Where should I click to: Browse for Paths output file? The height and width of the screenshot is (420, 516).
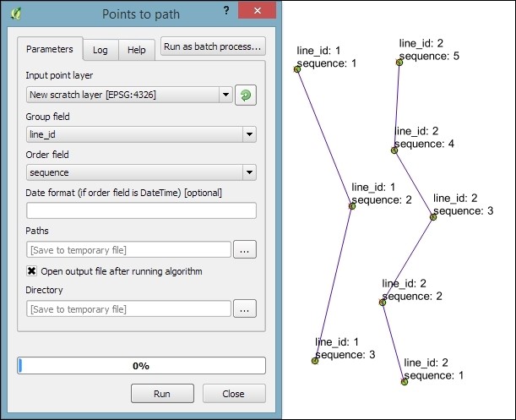[x=245, y=250]
